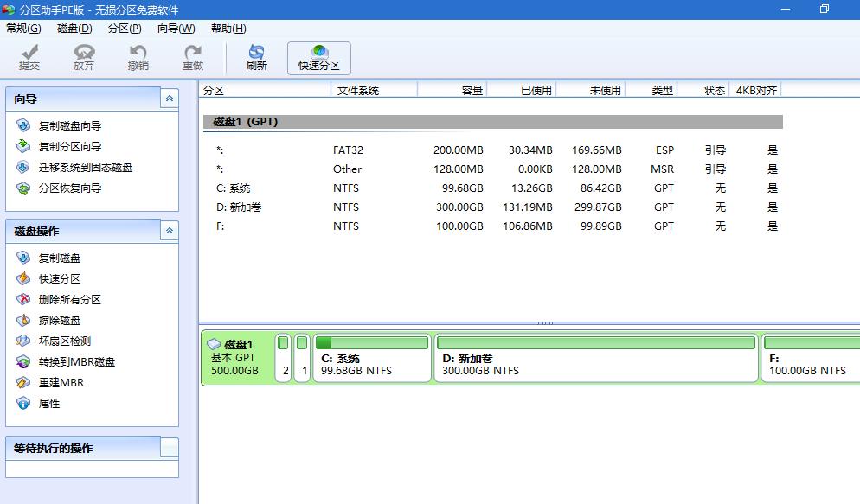Screen dimensions: 860x504
Task: Collapse the 磁盘操作 sidebar panel
Action: click(170, 229)
